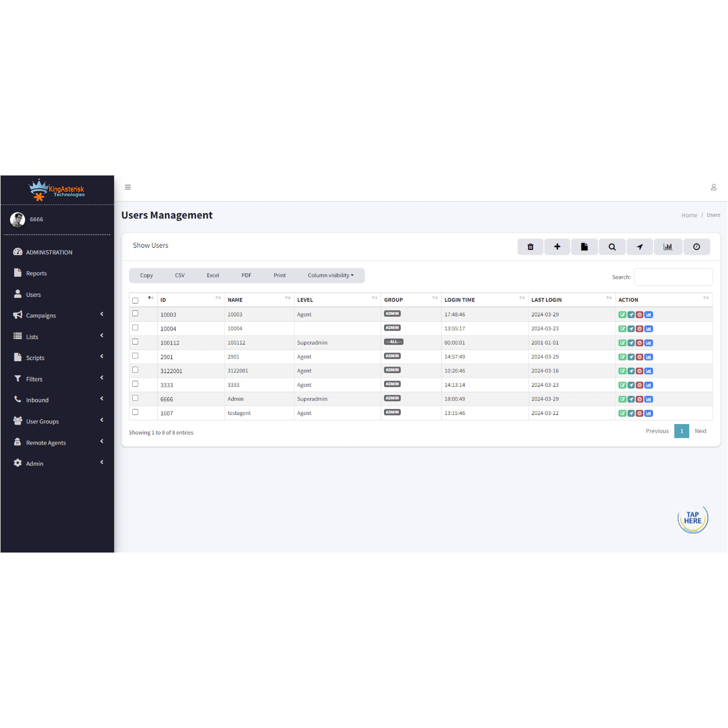Check the box for user 1607
This screenshot has height=728, width=728.
click(135, 412)
